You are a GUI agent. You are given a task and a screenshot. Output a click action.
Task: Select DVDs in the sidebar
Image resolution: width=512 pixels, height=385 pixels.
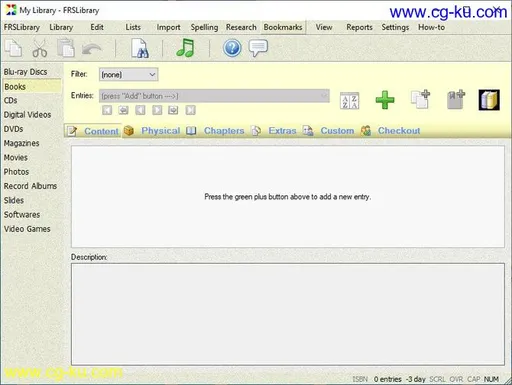13,129
